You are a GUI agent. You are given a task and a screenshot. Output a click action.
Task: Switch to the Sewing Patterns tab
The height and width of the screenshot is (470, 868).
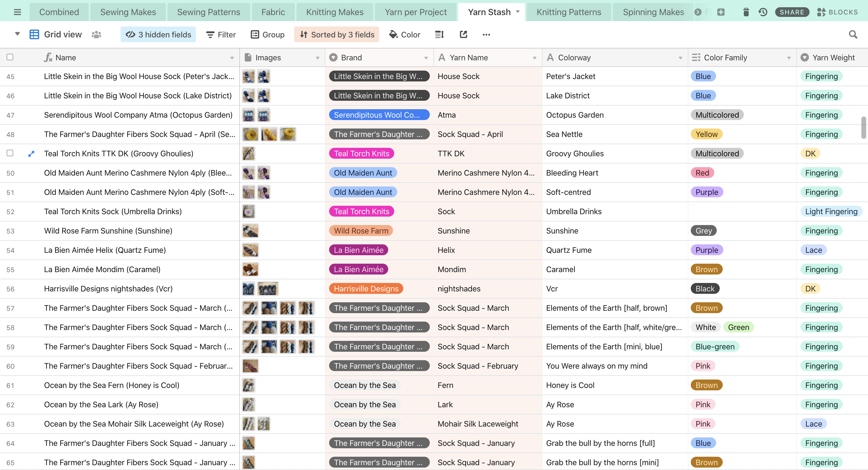(209, 12)
